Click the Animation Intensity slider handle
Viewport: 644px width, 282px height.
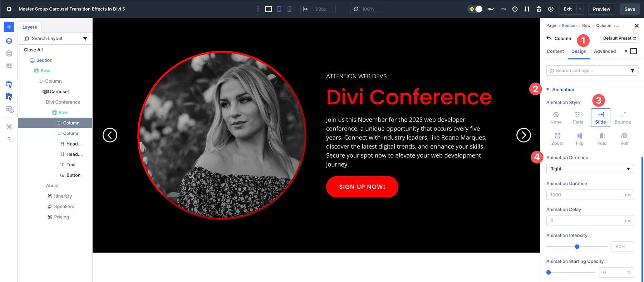click(577, 247)
